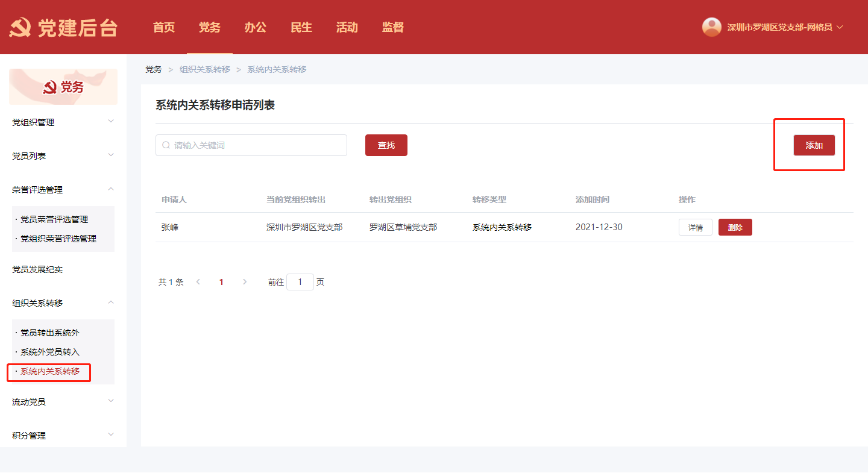Collapse the 荣誉评选管理 sidebar section
Image resolution: width=868 pixels, height=473 pixels.
pyautogui.click(x=111, y=189)
